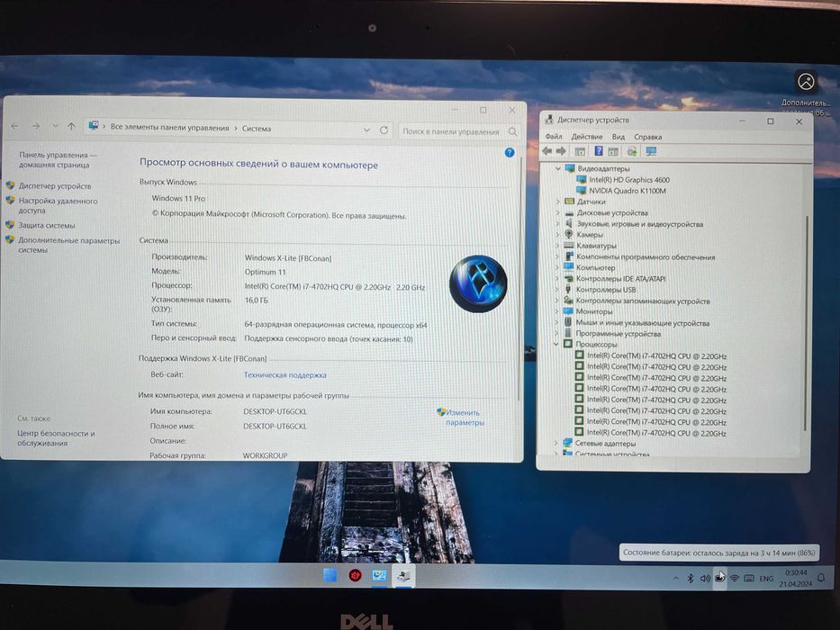840x630 pixels.
Task: Open recent locations dropdown beside forward arrow
Action: point(55,126)
